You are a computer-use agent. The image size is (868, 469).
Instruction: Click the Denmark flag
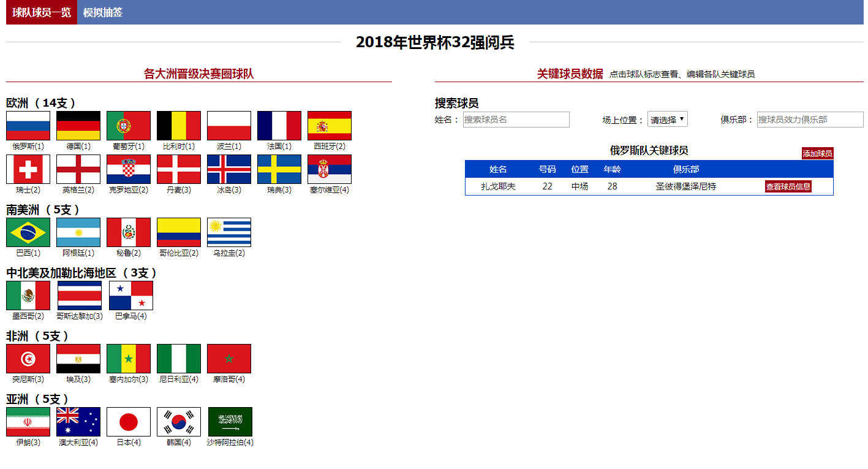coord(179,169)
